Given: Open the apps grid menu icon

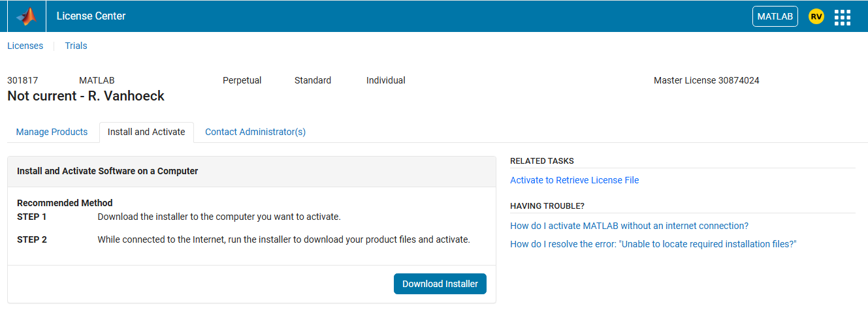Looking at the screenshot, I should point(843,17).
